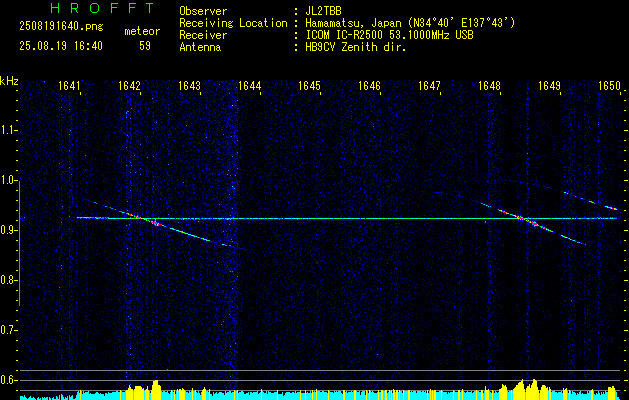Click the date stamp 25.08.19 16:40
This screenshot has width=629, height=400.
[61, 46]
